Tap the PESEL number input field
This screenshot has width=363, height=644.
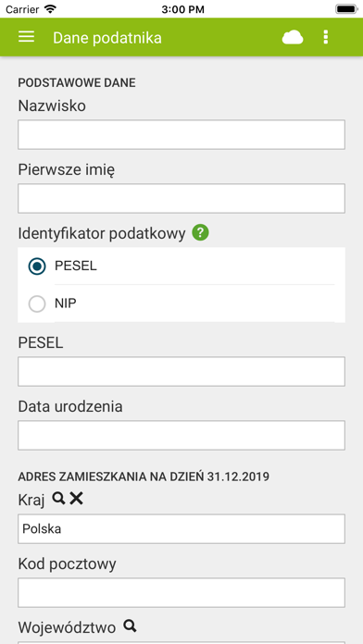(181, 371)
